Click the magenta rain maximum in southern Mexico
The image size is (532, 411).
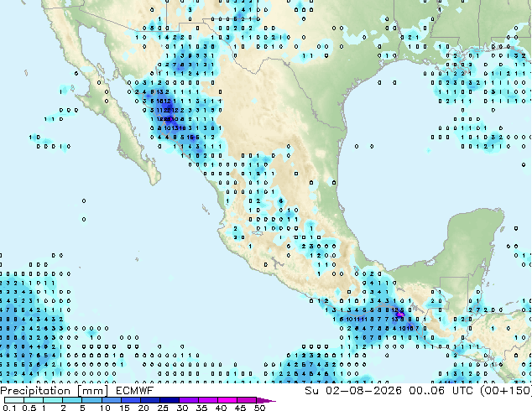401,315
